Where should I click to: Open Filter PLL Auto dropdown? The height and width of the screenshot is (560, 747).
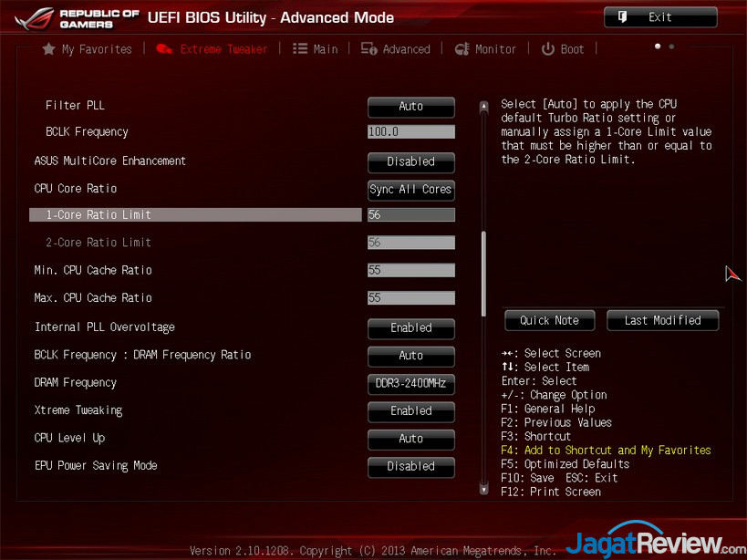point(411,107)
